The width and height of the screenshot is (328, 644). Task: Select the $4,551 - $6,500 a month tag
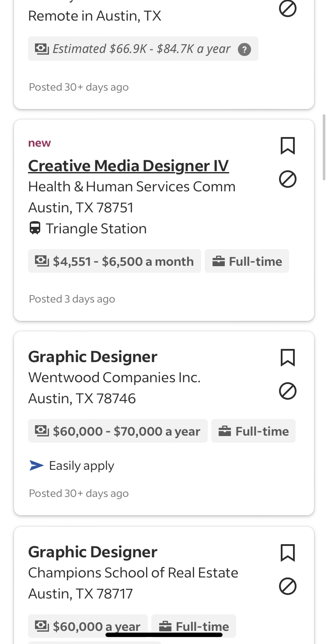[114, 261]
